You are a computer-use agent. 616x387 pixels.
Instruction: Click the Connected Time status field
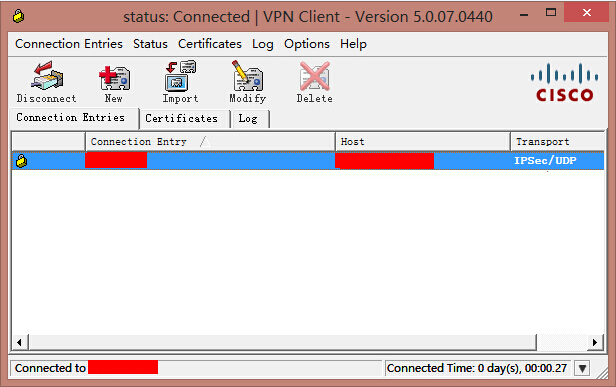(x=477, y=368)
